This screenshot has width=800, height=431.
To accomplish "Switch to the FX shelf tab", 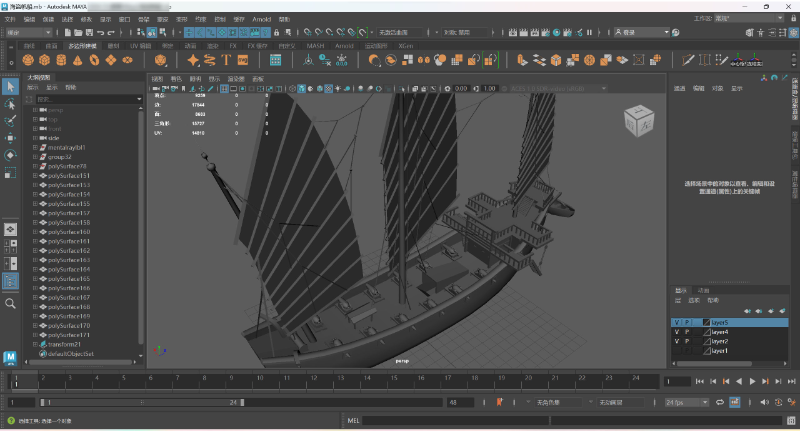I will pos(233,46).
